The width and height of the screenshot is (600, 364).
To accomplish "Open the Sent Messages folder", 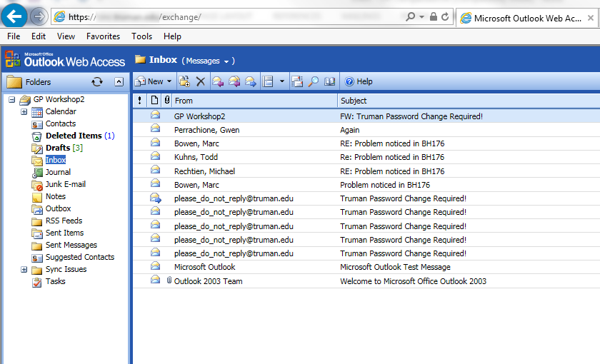I will pos(71,245).
